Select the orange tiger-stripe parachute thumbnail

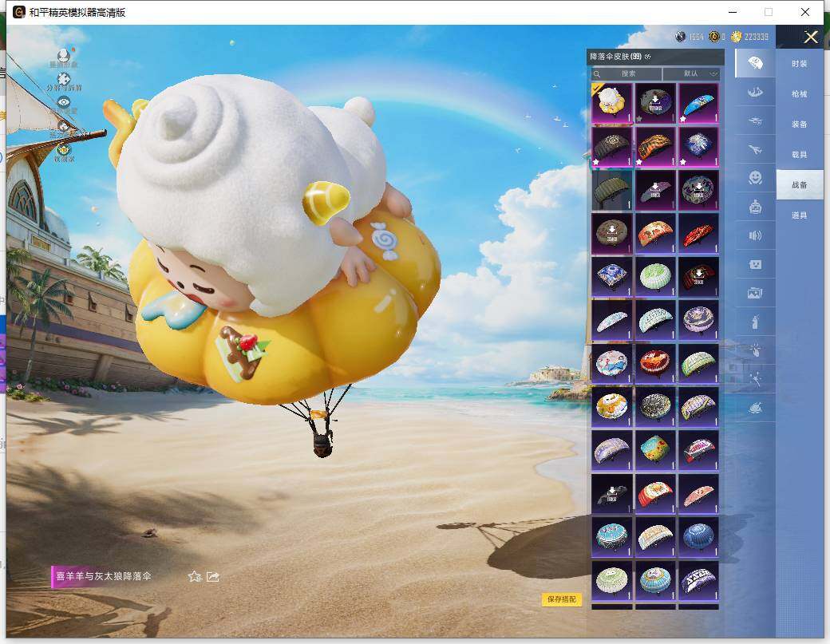pyautogui.click(x=655, y=146)
